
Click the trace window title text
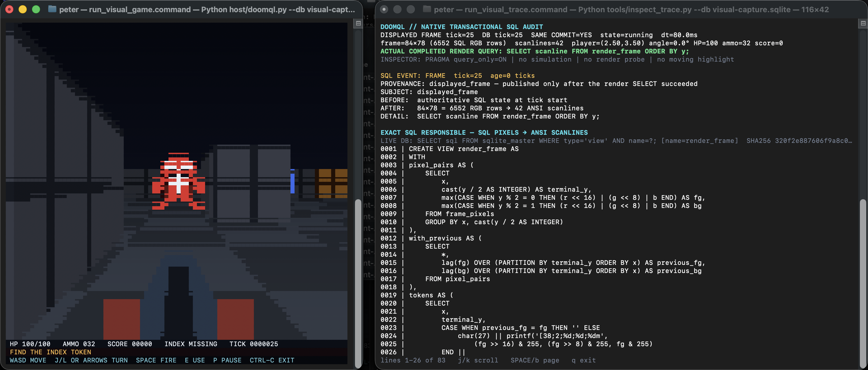pyautogui.click(x=631, y=9)
